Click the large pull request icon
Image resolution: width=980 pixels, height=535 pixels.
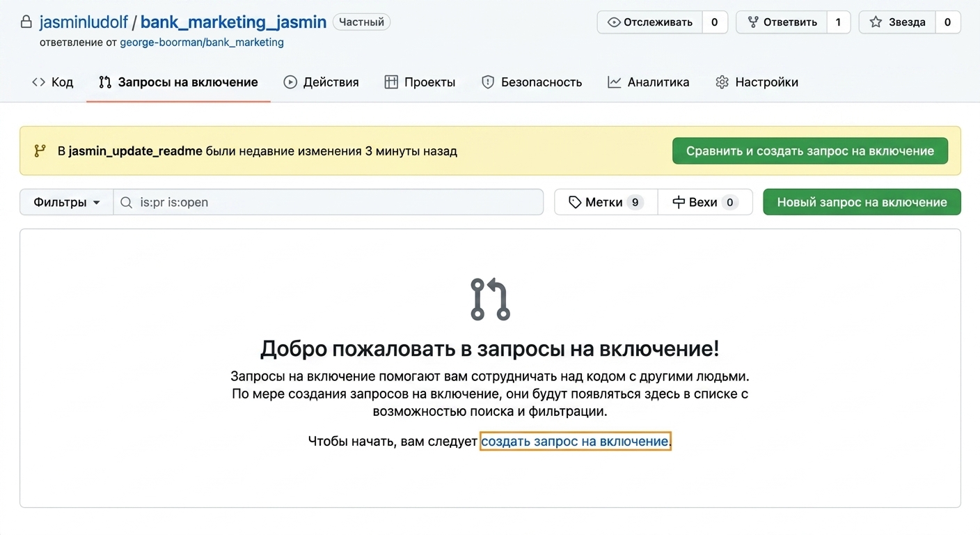click(490, 299)
